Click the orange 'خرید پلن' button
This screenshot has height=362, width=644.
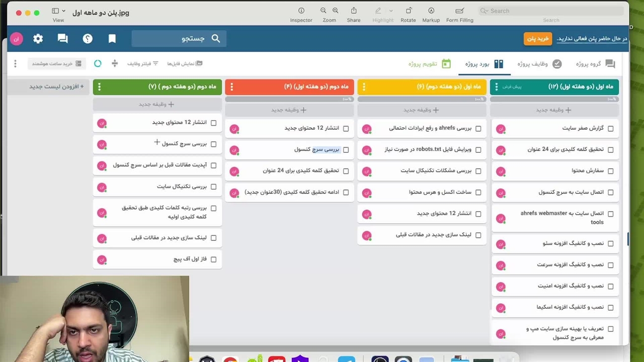(x=537, y=39)
